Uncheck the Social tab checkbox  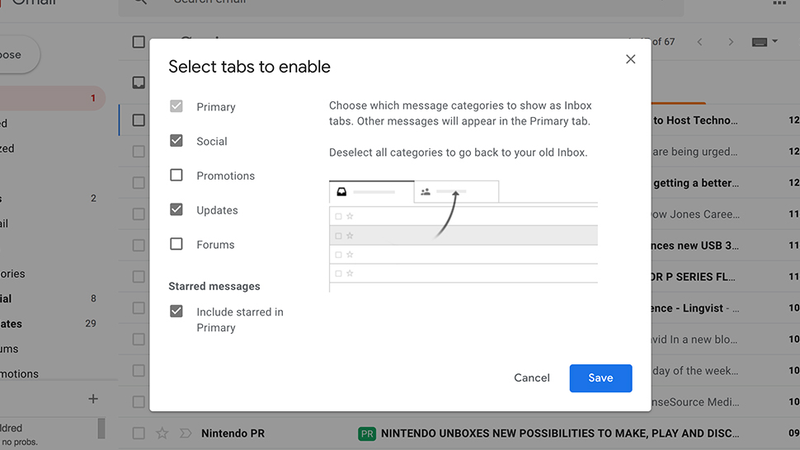coord(176,140)
